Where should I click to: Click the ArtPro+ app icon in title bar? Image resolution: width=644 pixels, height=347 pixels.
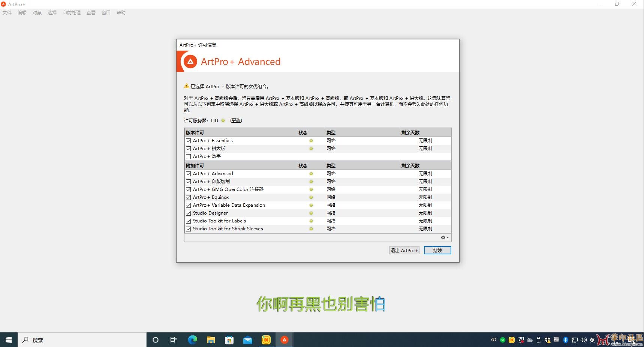point(3,4)
